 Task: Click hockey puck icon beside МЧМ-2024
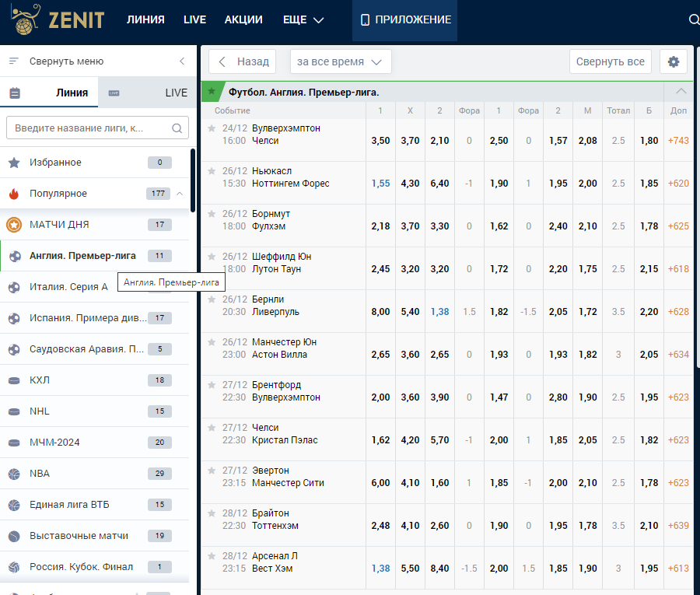point(14,443)
